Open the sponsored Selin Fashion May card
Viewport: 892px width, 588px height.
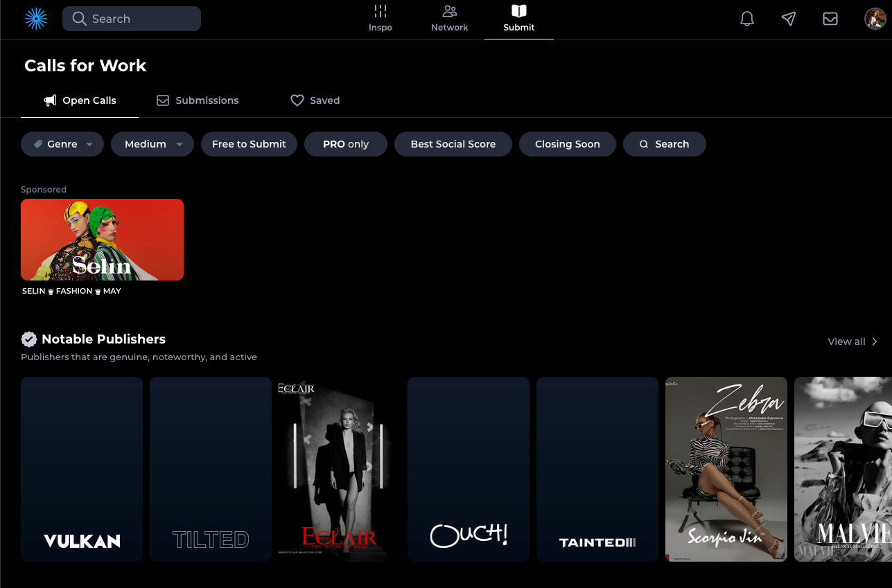pyautogui.click(x=102, y=240)
